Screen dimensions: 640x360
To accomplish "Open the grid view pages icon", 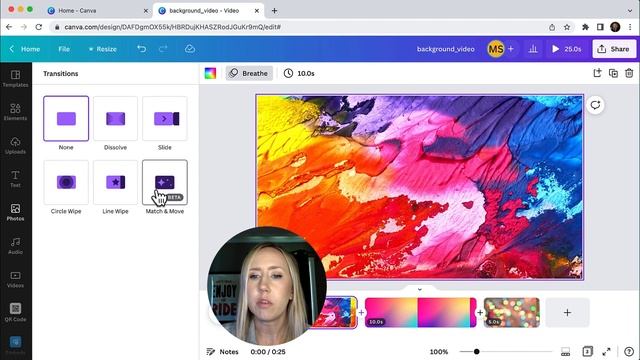I will tap(587, 351).
